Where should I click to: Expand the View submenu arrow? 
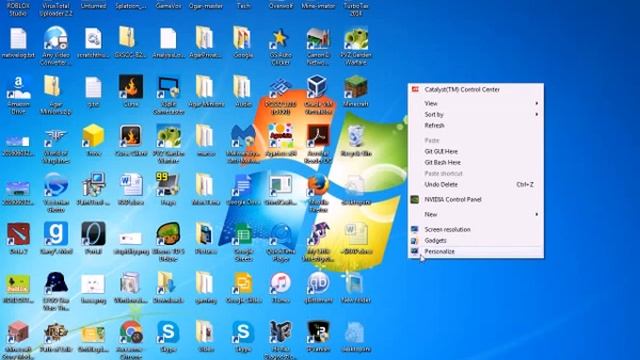[x=537, y=104]
